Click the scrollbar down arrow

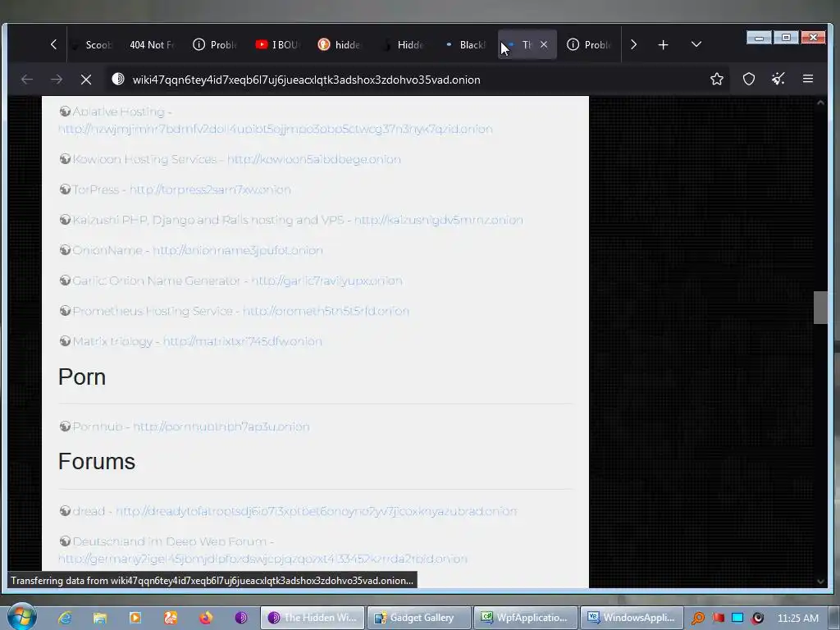(820, 582)
